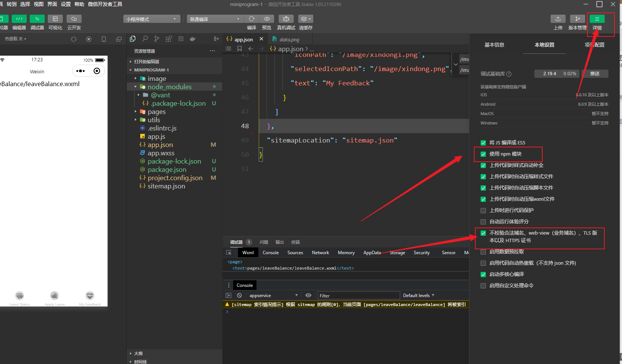Image resolution: width=622 pixels, height=364 pixels.
Task: Open the appservice context dropdown
Action: click(x=273, y=296)
